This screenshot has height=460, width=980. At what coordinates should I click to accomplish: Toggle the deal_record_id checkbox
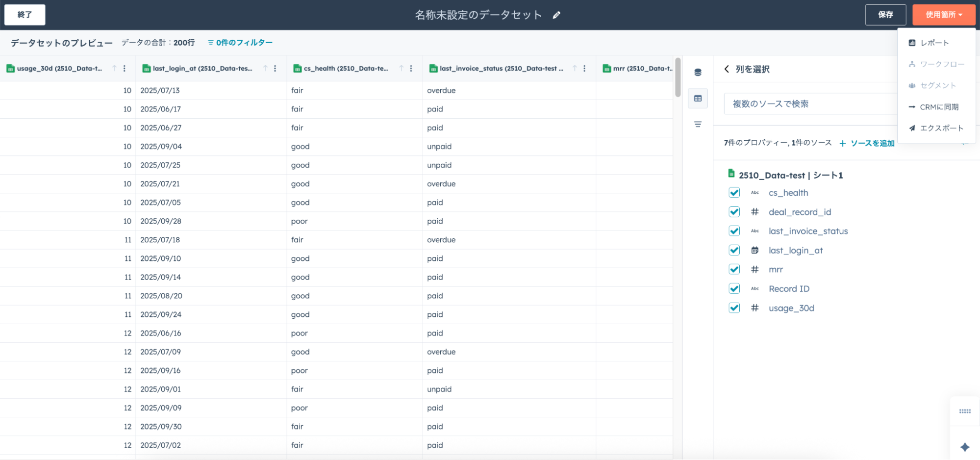pyautogui.click(x=734, y=212)
